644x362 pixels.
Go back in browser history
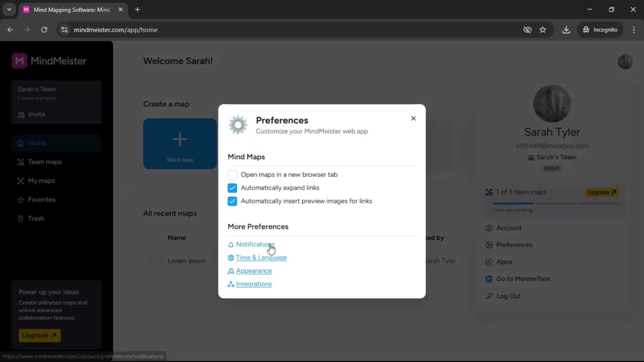point(10,30)
